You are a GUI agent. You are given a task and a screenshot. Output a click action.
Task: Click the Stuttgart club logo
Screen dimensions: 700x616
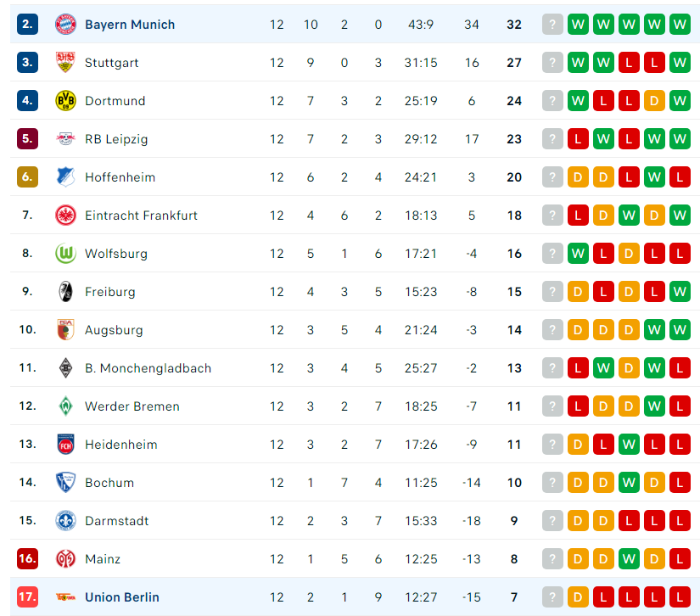tap(65, 63)
